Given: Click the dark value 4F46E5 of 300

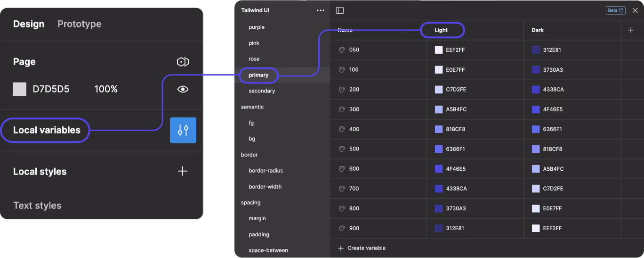Looking at the screenshot, I should click(x=553, y=109).
